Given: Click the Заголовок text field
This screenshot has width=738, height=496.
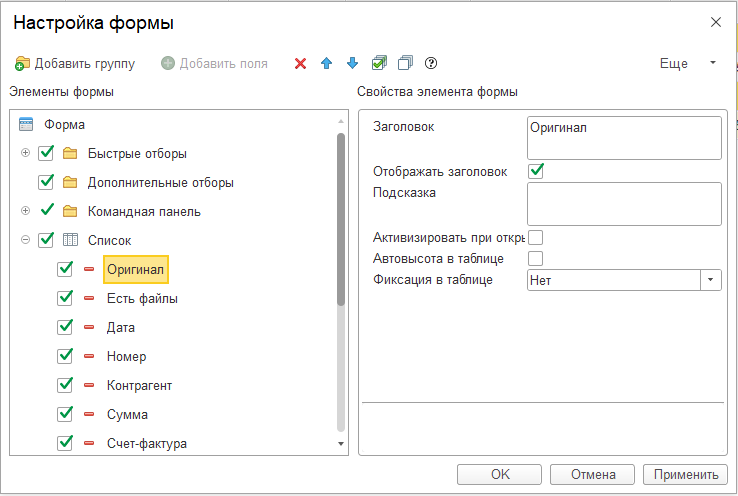Looking at the screenshot, I should [x=624, y=138].
